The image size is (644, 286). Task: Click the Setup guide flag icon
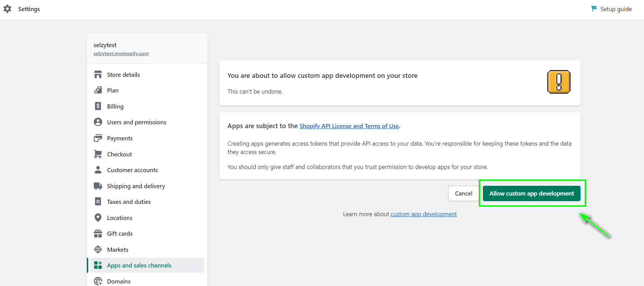(594, 9)
